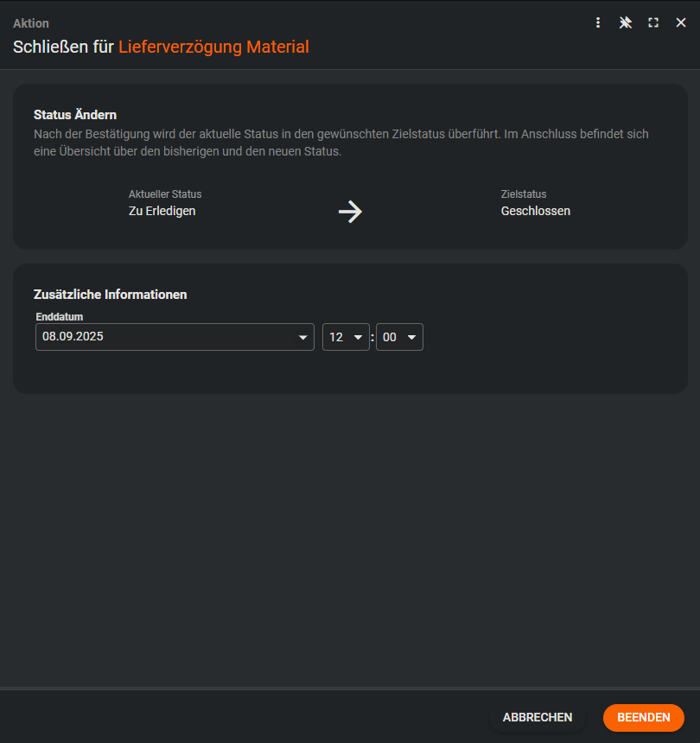Image resolution: width=700 pixels, height=743 pixels.
Task: Open the hour dropdown arrow
Action: (x=358, y=337)
